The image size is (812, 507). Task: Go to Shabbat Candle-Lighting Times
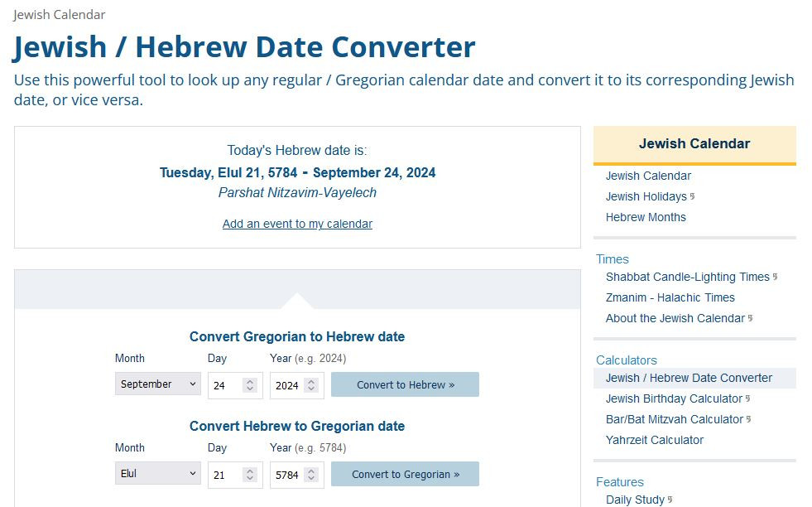coord(687,277)
